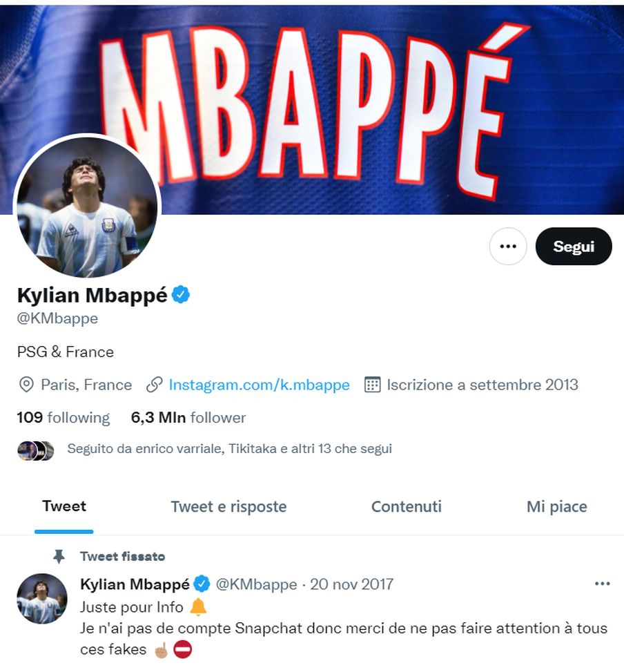This screenshot has height=672, width=624.
Task: Click the verified badge in the pinned tweet
Action: pyautogui.click(x=202, y=584)
